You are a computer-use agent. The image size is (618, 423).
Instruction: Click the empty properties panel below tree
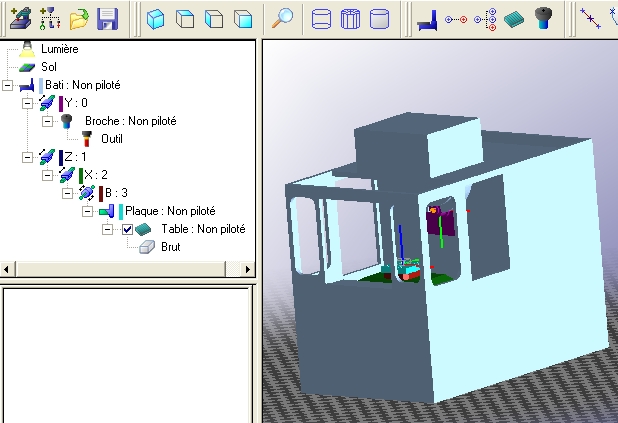point(127,355)
